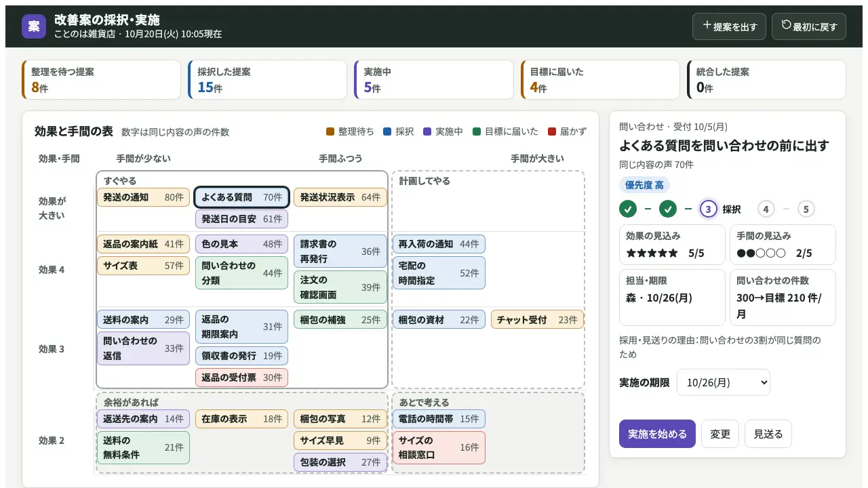This screenshot has height=488, width=868.
Task: Click the 担当・期限 森 box
Action: (x=672, y=298)
